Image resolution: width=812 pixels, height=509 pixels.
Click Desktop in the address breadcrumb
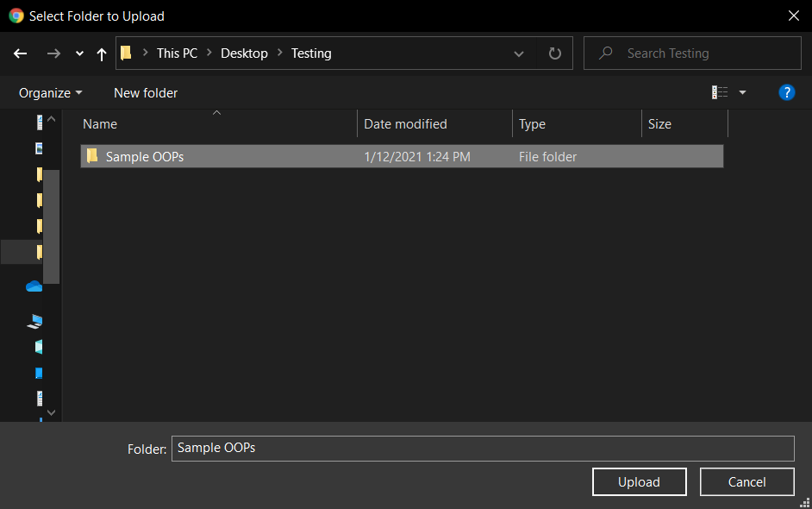point(244,53)
